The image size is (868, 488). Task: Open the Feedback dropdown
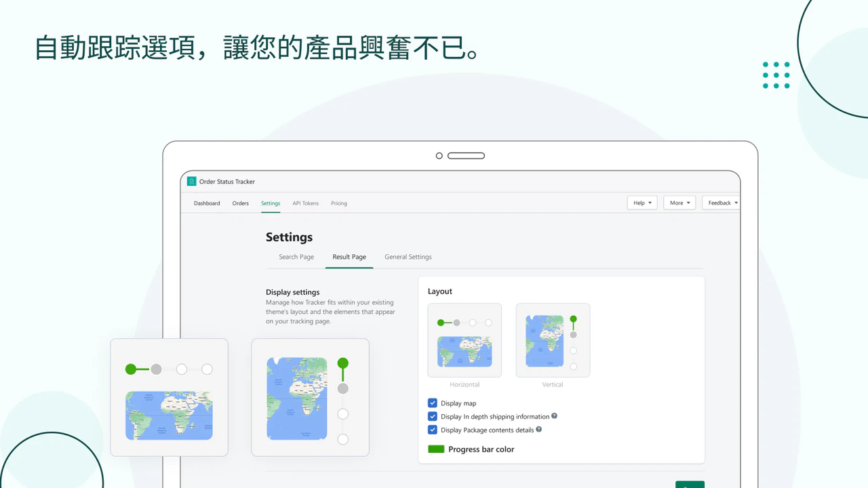tap(722, 203)
